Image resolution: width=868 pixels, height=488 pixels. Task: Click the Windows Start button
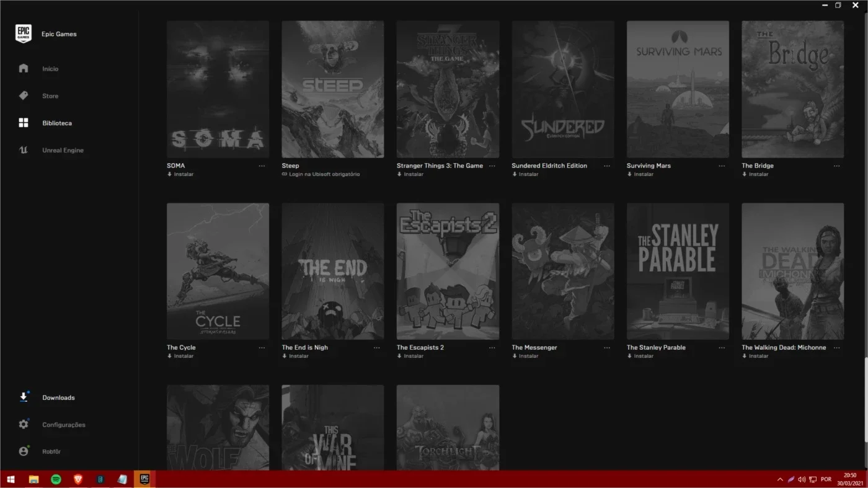point(11,479)
